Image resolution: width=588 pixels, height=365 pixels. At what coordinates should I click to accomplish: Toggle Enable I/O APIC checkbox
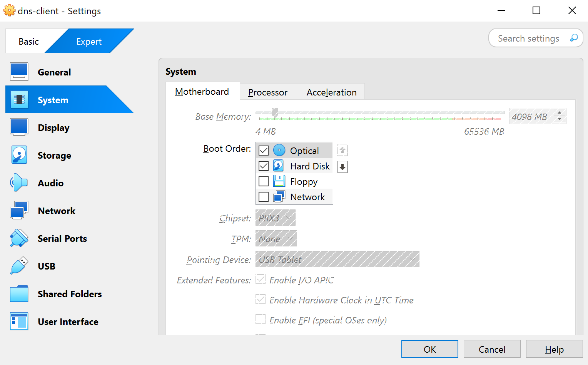(x=261, y=280)
